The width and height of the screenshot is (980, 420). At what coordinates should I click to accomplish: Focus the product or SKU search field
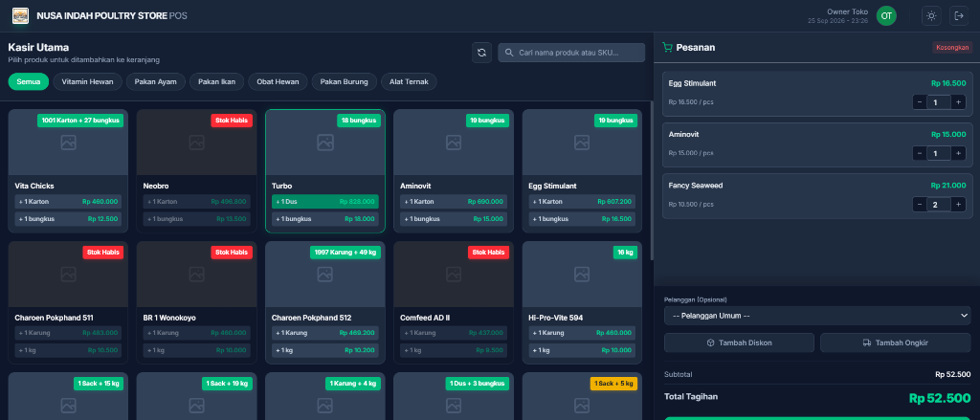571,53
